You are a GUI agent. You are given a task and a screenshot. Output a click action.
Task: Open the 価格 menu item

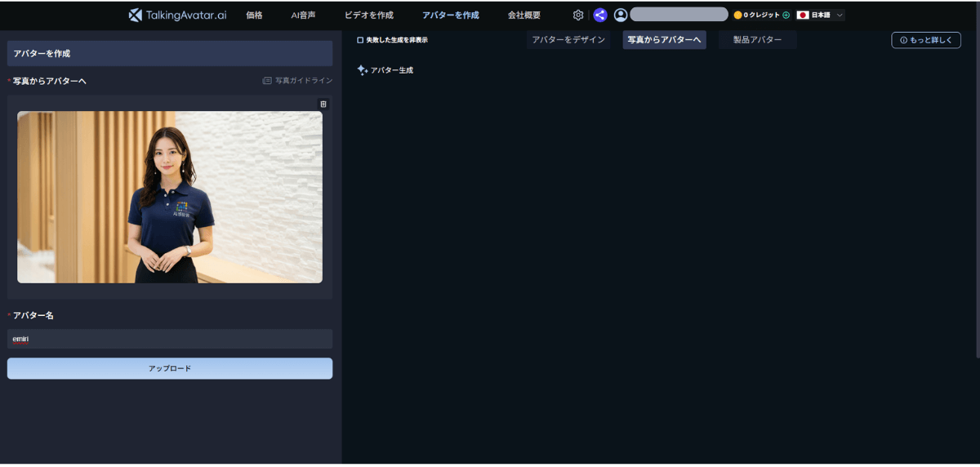254,15
